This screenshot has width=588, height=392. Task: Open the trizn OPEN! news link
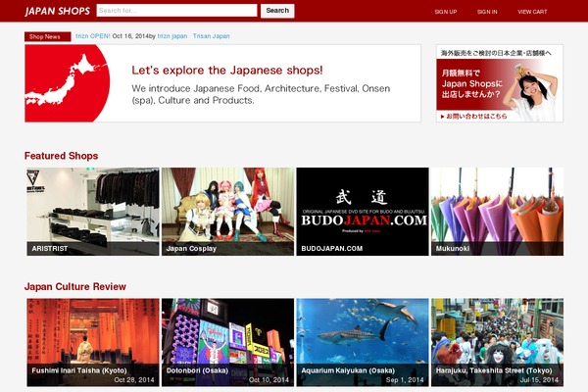click(x=93, y=36)
